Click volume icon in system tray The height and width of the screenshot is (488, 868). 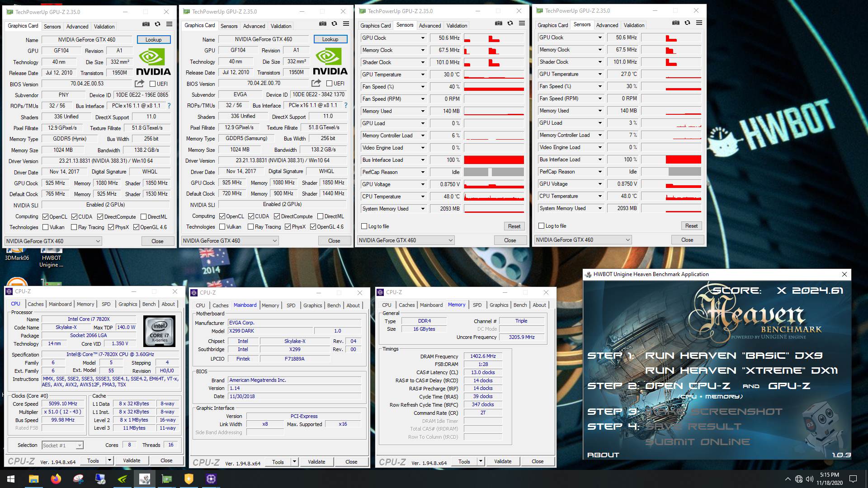pos(809,479)
